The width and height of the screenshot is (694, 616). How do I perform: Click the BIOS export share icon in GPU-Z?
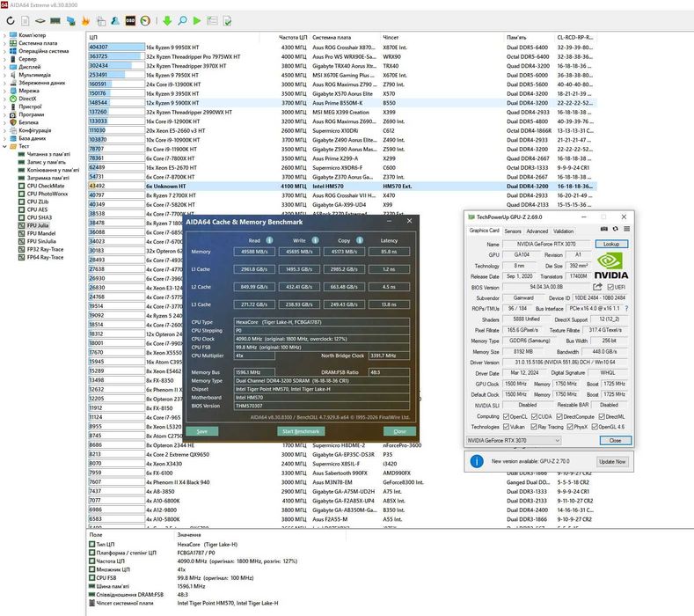pos(597,287)
